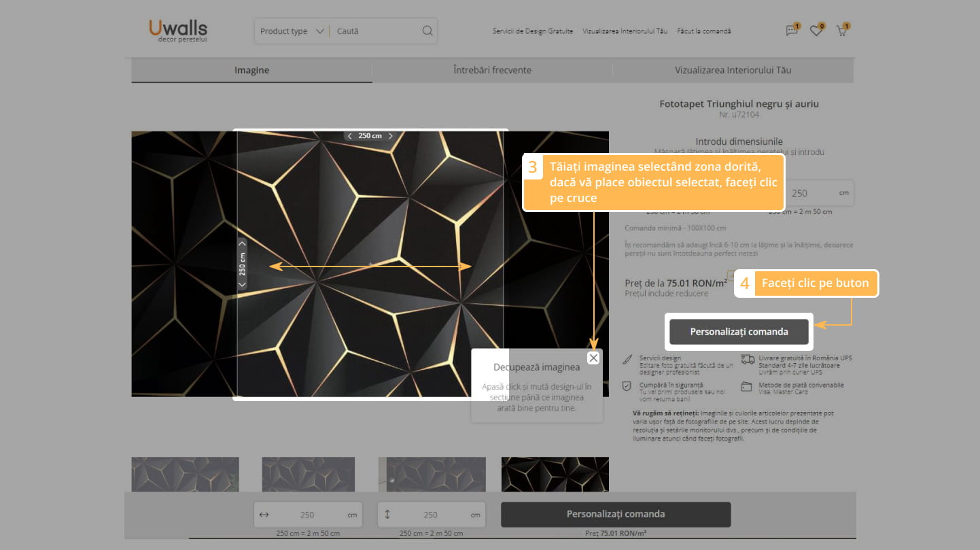The height and width of the screenshot is (550, 980).
Task: Click the bottom bar width input field
Action: 308,515
